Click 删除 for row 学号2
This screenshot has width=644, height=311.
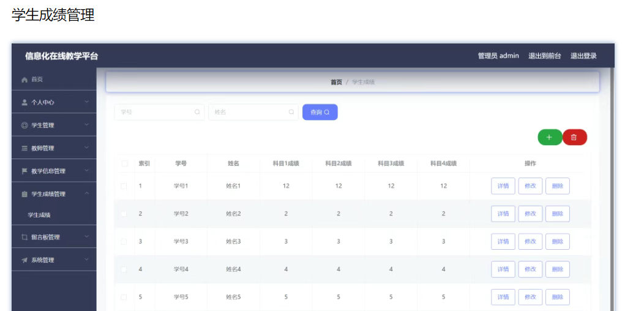coord(557,214)
